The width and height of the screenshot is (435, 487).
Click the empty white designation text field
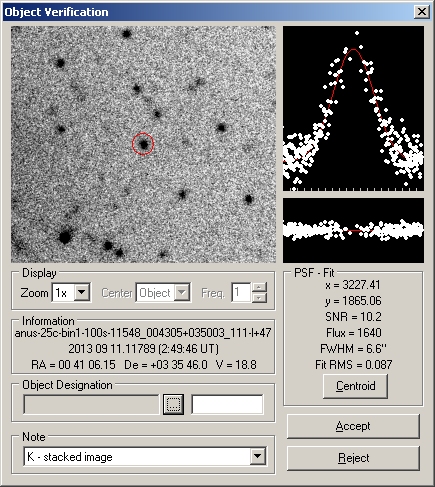228,404
